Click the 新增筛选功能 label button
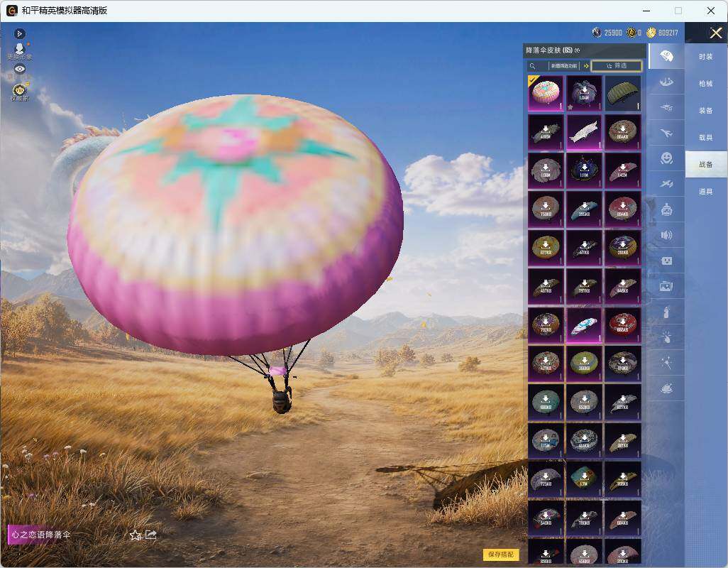Image resolution: width=728 pixels, height=568 pixels. click(564, 66)
